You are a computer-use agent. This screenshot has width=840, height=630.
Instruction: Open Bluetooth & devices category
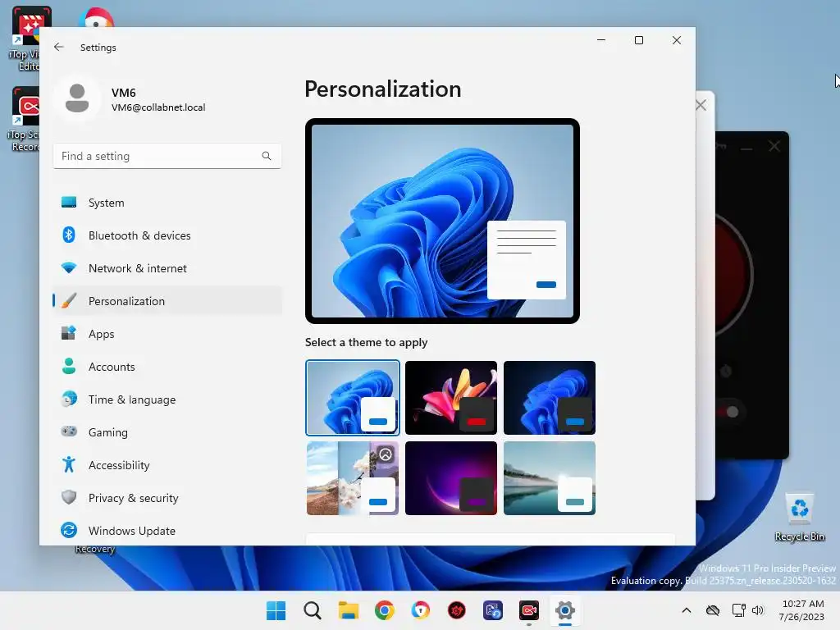pos(167,235)
